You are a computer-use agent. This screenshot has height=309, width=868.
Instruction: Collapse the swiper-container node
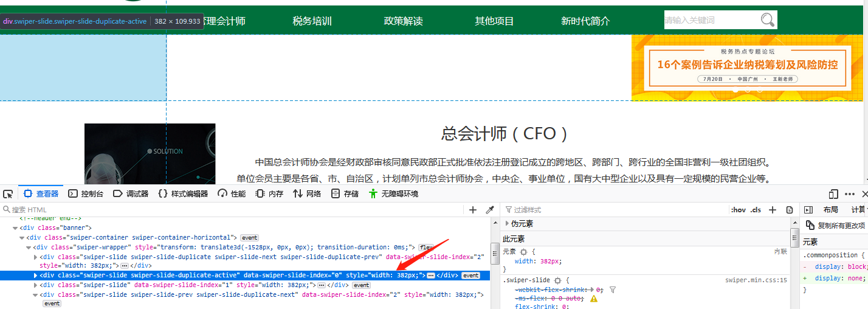pyautogui.click(x=21, y=237)
